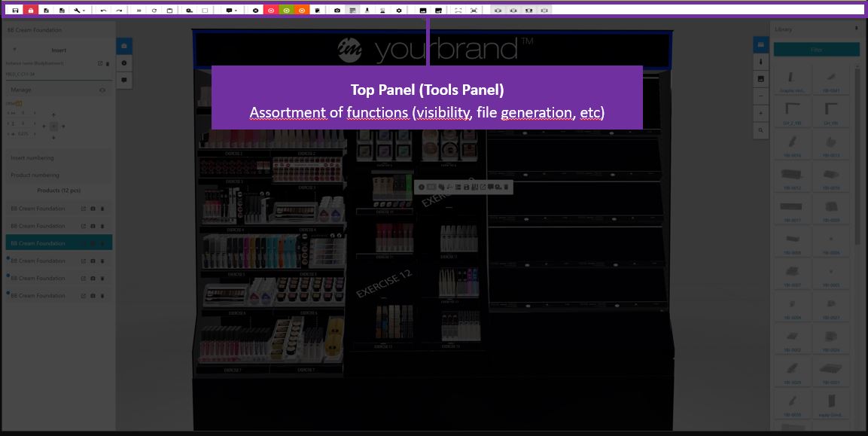Redo the last action
The image size is (868, 436).
pyautogui.click(x=119, y=11)
